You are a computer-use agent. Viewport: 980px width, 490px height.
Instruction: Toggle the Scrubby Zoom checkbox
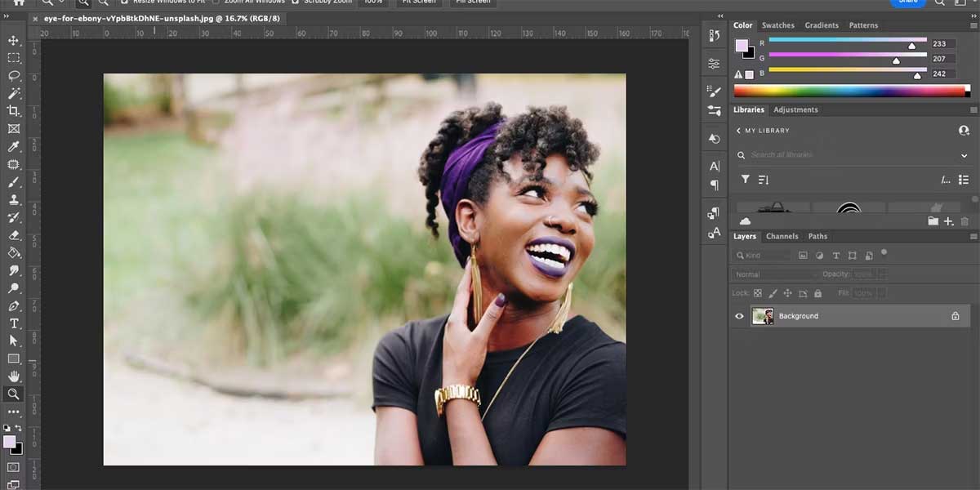295,2
